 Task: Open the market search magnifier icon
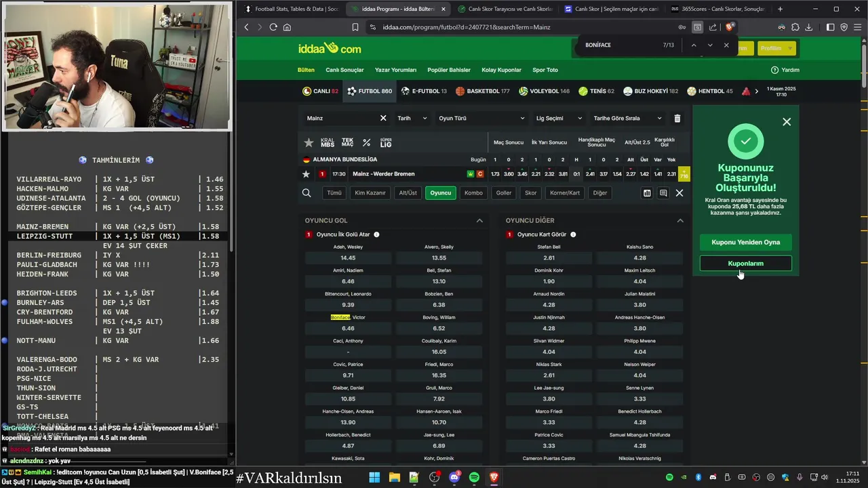pyautogui.click(x=307, y=193)
